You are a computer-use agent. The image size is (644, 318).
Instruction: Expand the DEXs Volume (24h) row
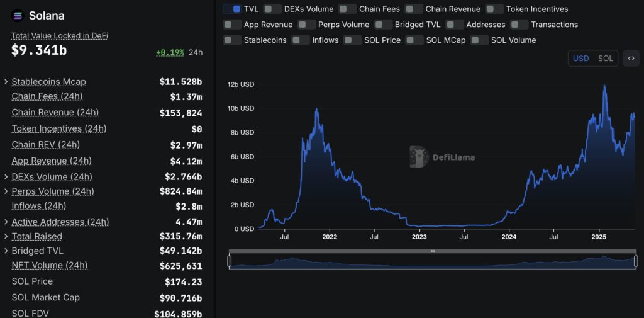(6, 177)
